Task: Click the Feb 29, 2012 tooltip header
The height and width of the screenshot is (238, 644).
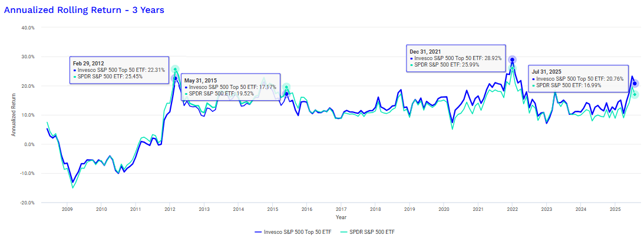Action: click(88, 63)
